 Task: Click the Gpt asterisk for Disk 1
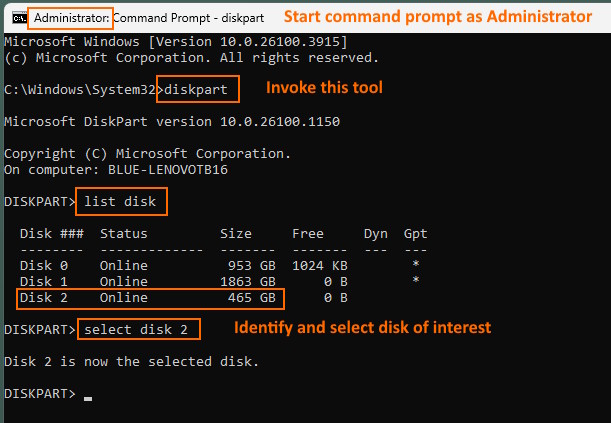pyautogui.click(x=416, y=280)
